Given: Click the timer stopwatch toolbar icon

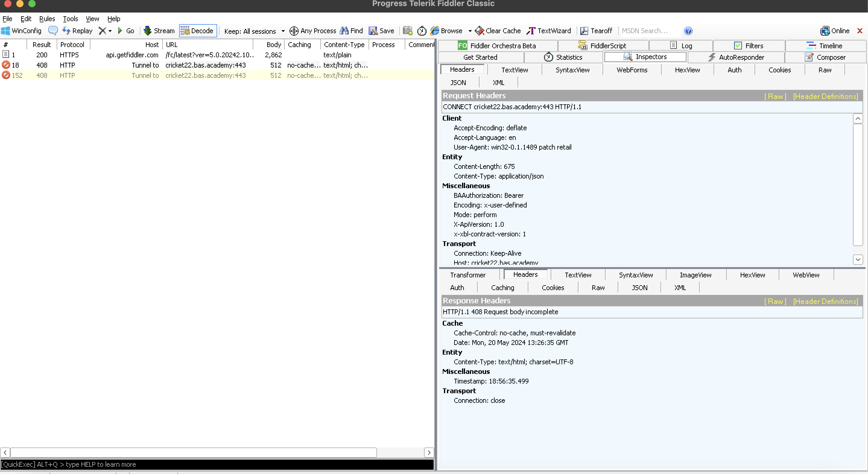Looking at the screenshot, I should tap(422, 31).
